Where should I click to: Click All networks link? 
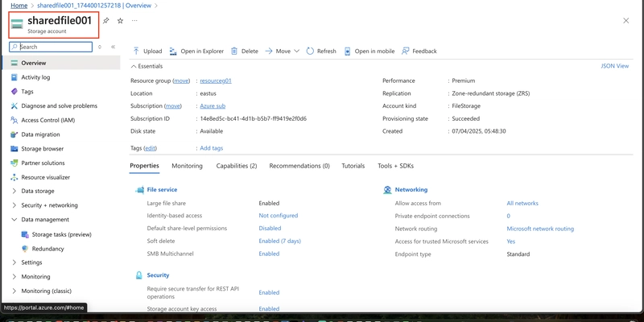522,204
